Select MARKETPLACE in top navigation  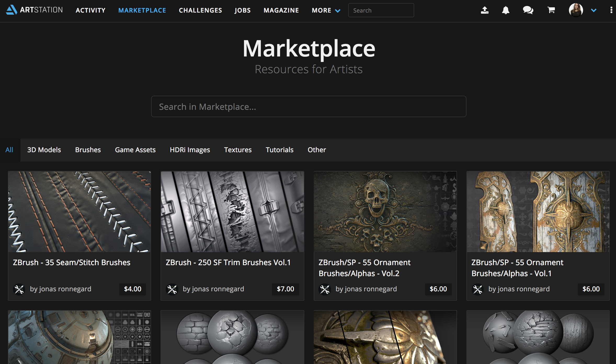142,10
